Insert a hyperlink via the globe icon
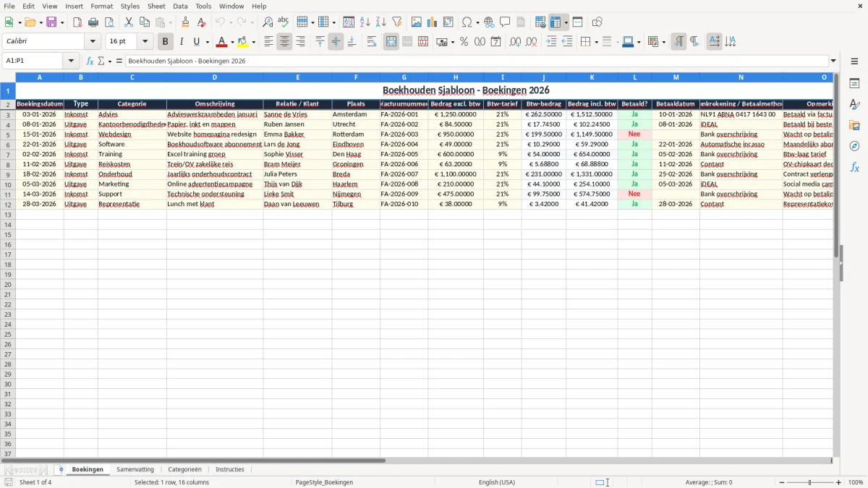Image resolution: width=868 pixels, height=488 pixels. (489, 22)
